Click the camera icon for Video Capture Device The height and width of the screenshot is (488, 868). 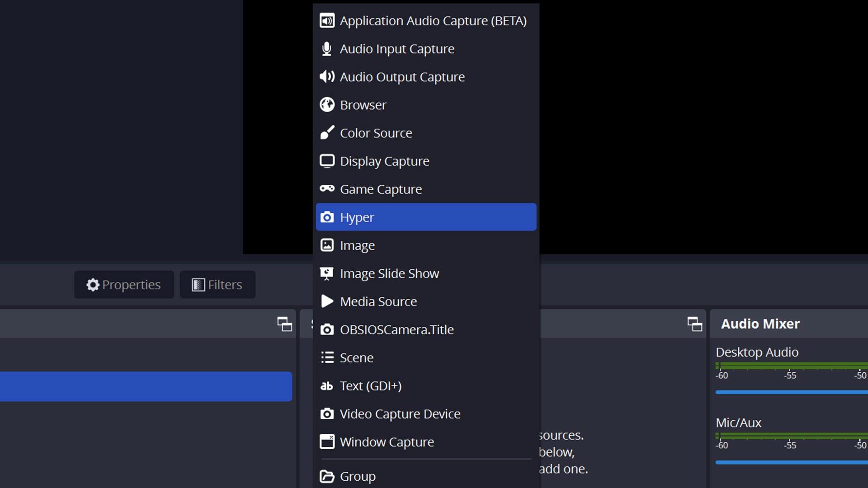pos(327,413)
